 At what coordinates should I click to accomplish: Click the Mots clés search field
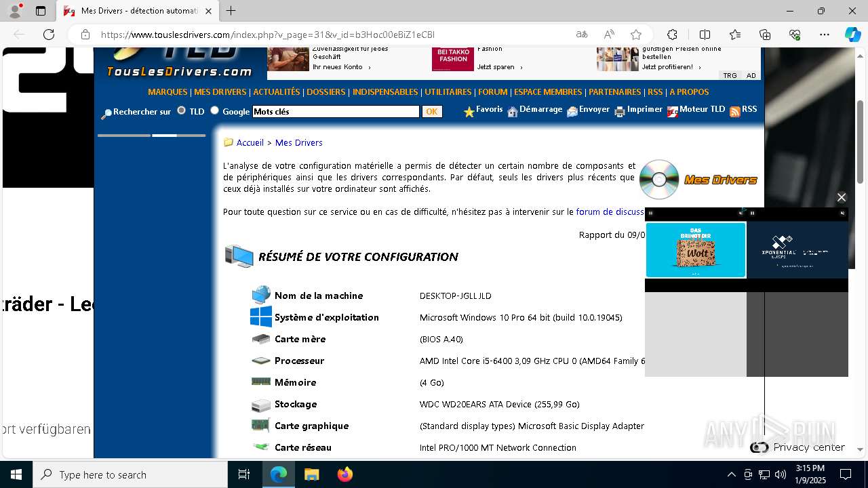(x=336, y=112)
